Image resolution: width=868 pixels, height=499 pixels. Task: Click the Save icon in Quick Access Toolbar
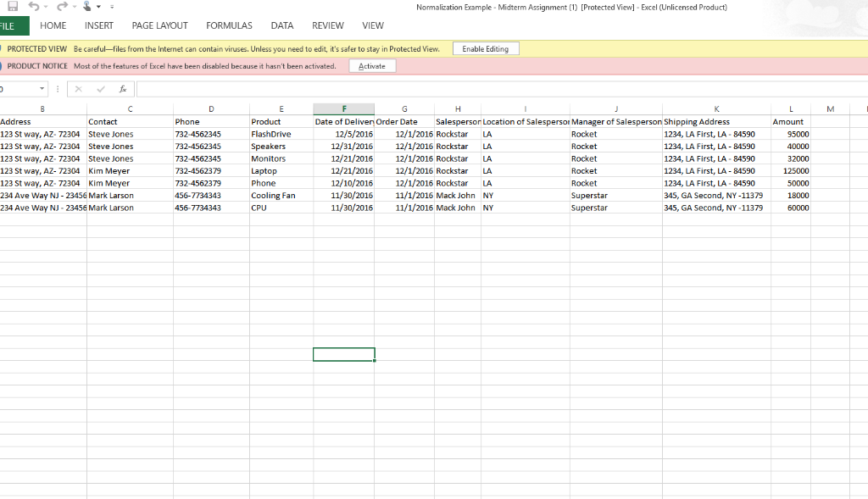tap(12, 7)
